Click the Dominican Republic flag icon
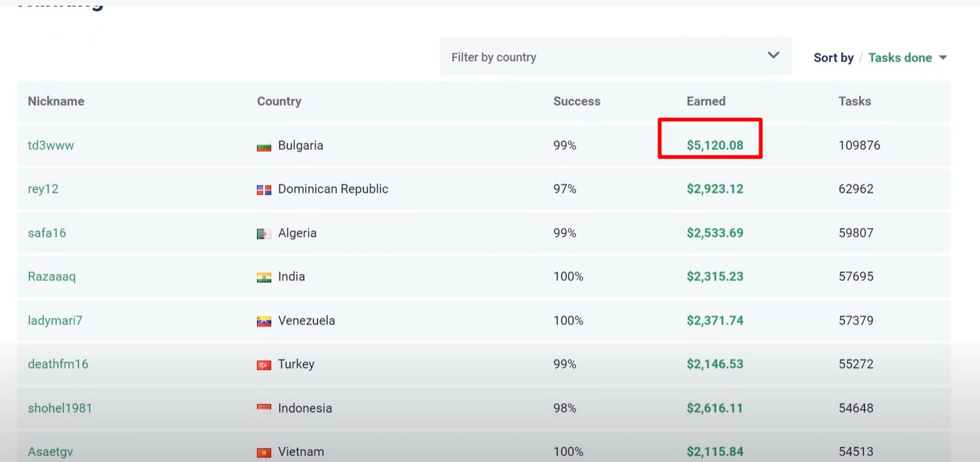Screen dimensions: 980x462 [264, 190]
